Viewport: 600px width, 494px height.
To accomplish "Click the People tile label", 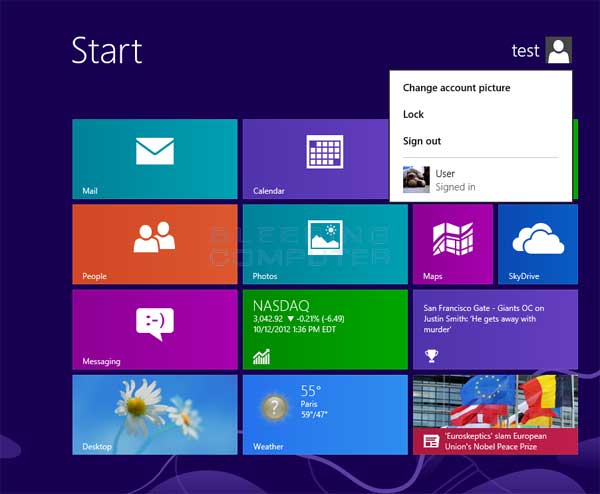I will point(94,276).
